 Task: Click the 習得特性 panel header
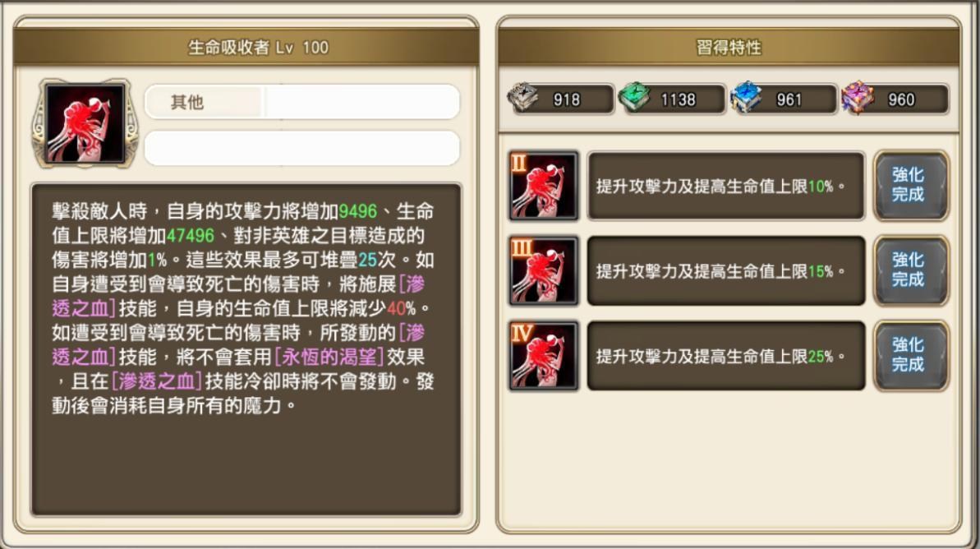click(729, 48)
